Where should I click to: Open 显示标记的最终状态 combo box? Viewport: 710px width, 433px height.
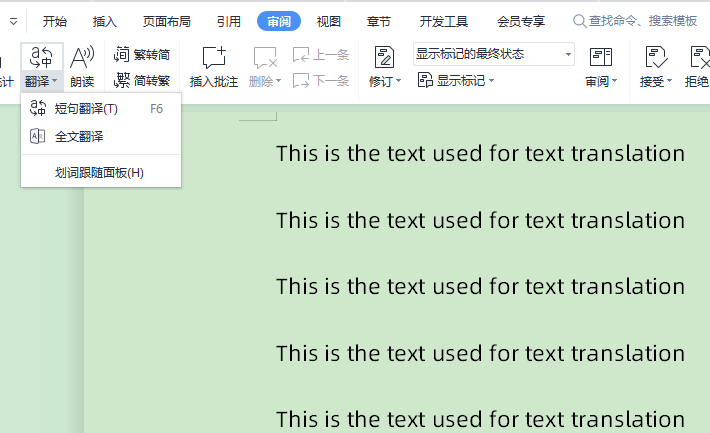(x=494, y=54)
